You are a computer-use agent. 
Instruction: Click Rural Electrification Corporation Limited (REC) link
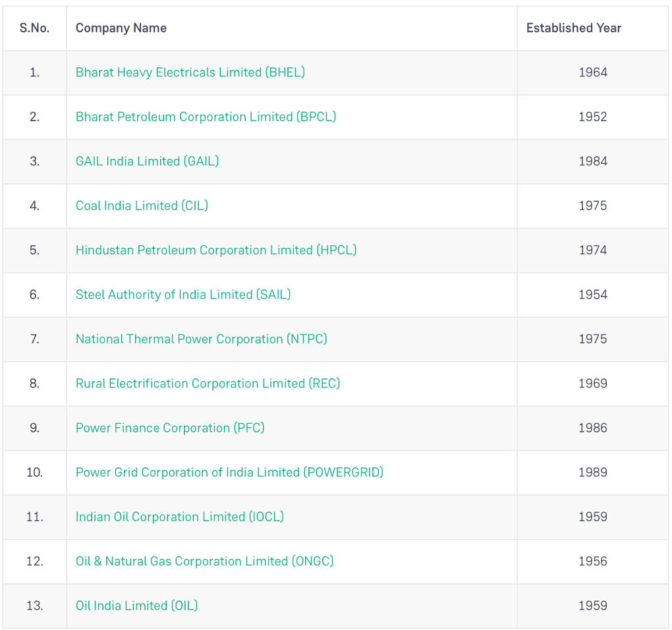[208, 384]
